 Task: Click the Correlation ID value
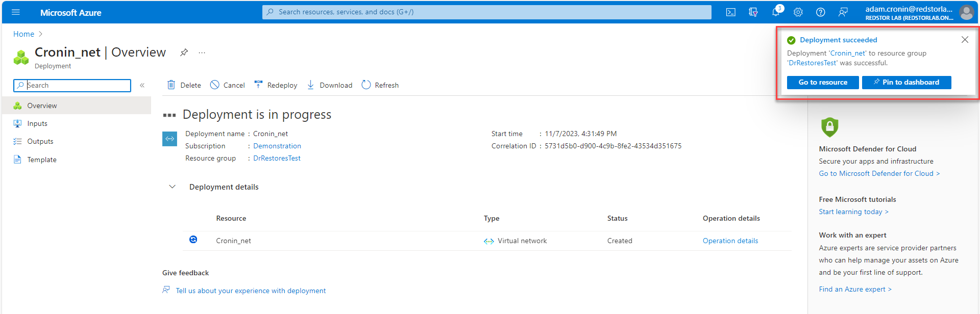[x=613, y=146]
